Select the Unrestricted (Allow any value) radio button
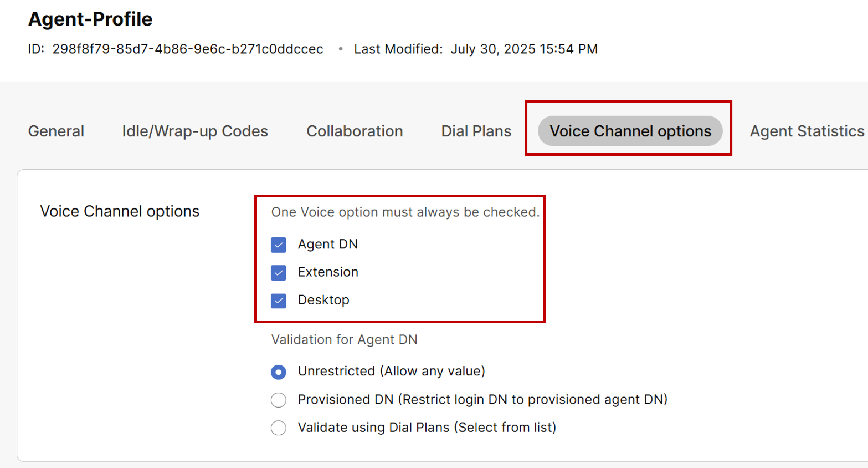 279,372
